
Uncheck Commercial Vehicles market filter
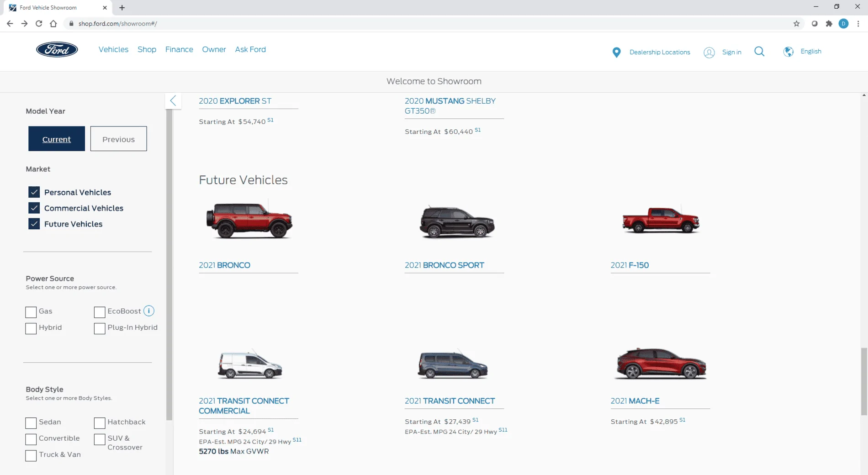coord(34,208)
